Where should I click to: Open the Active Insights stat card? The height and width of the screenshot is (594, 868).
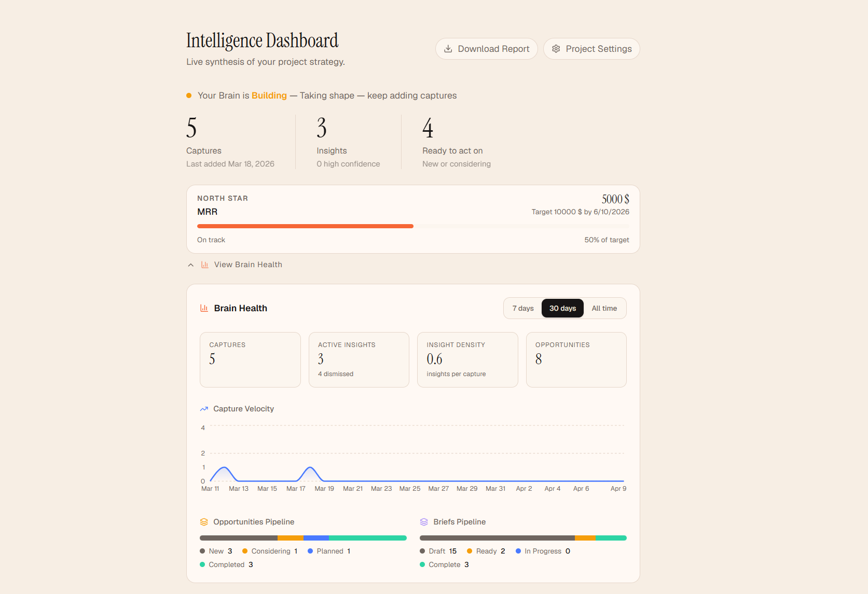click(x=359, y=360)
